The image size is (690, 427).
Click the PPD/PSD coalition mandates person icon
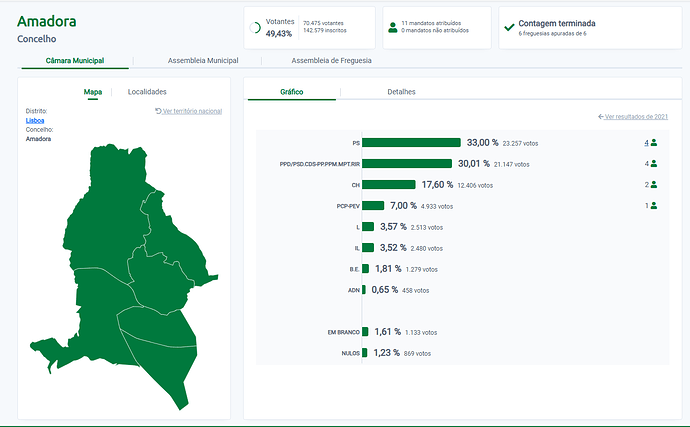point(654,164)
